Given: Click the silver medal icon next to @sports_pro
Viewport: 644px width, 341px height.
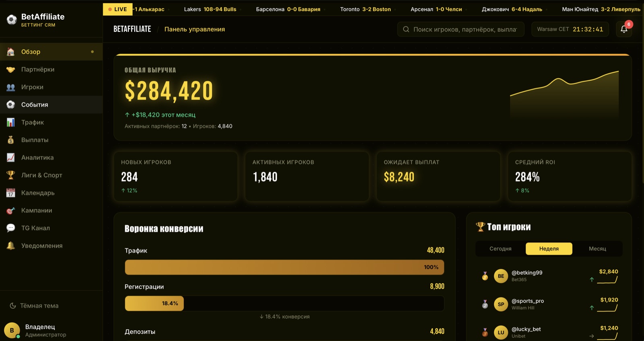Looking at the screenshot, I should [x=485, y=304].
